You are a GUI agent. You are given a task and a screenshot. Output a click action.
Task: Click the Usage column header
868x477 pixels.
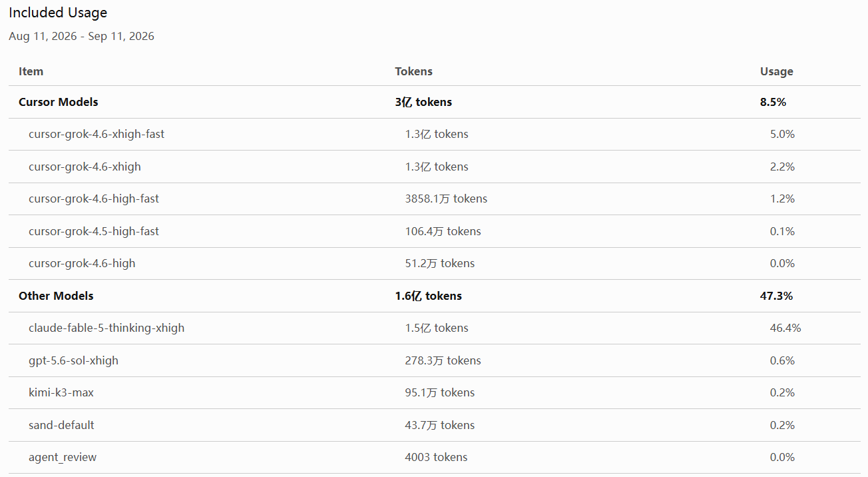point(777,71)
